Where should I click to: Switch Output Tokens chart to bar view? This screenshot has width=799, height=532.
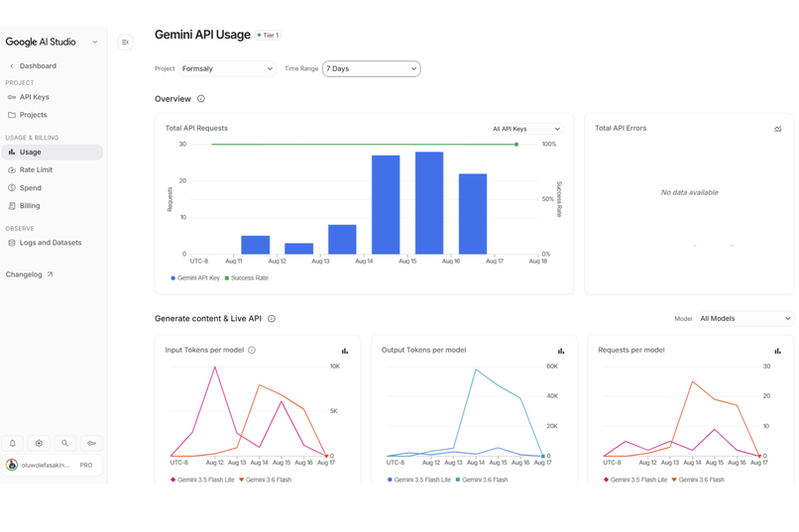(561, 351)
